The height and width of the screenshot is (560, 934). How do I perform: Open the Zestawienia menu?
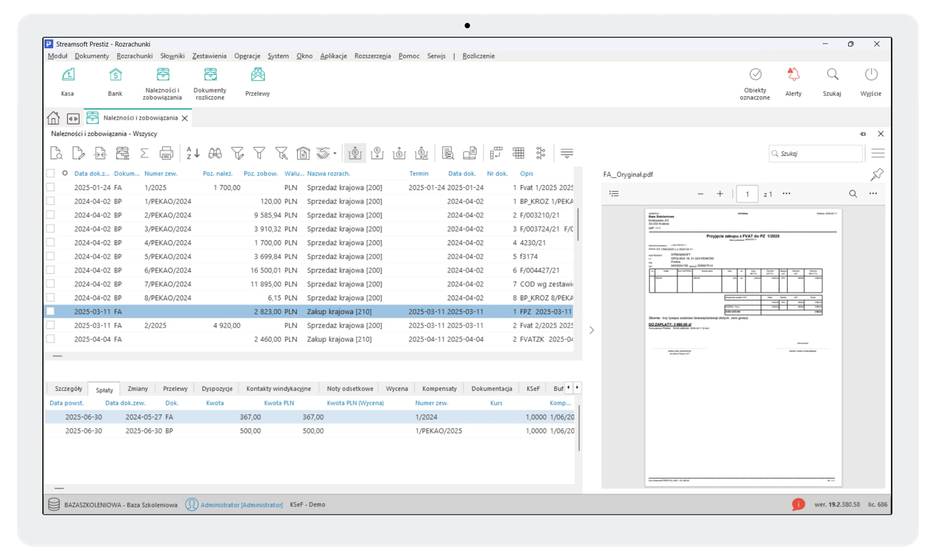pos(209,56)
